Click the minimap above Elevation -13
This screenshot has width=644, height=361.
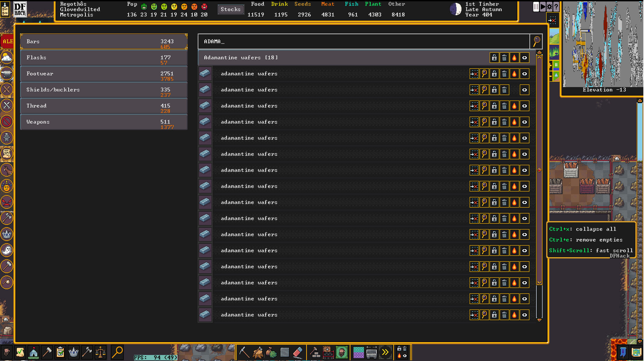(x=602, y=44)
